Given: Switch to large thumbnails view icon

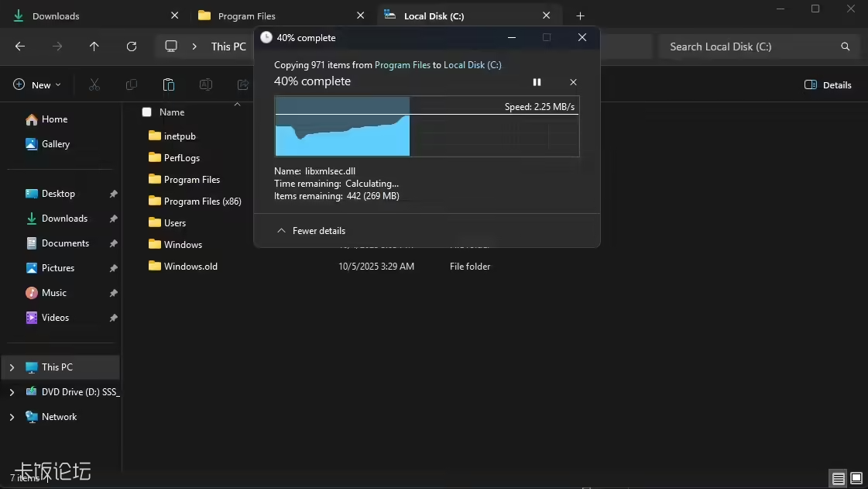Looking at the screenshot, I should pos(856,478).
